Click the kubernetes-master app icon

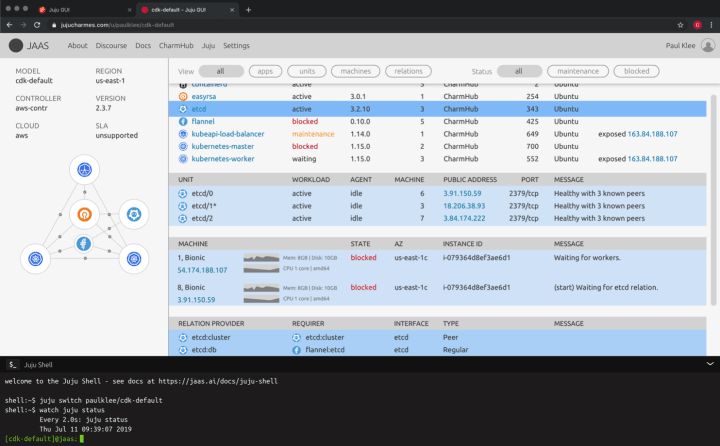coord(183,146)
